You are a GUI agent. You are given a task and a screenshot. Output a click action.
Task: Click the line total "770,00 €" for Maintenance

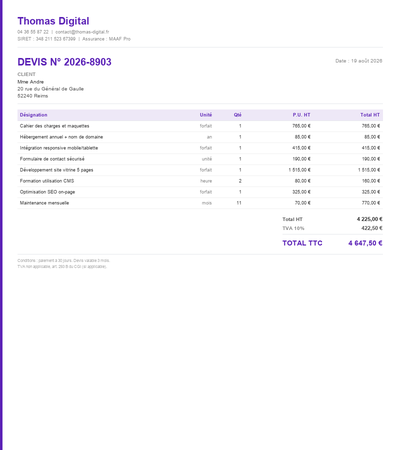click(x=371, y=203)
